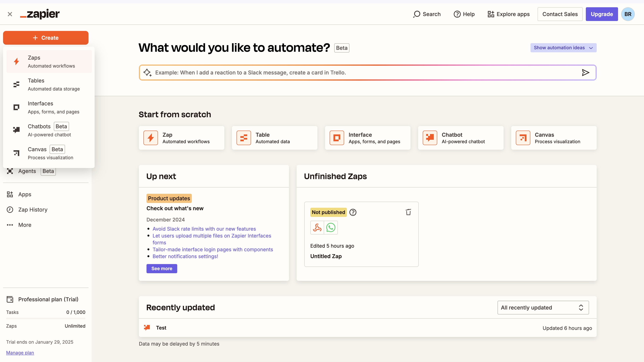Image resolution: width=644 pixels, height=362 pixels.
Task: Click the Chatbot card icon
Action: [x=430, y=138]
